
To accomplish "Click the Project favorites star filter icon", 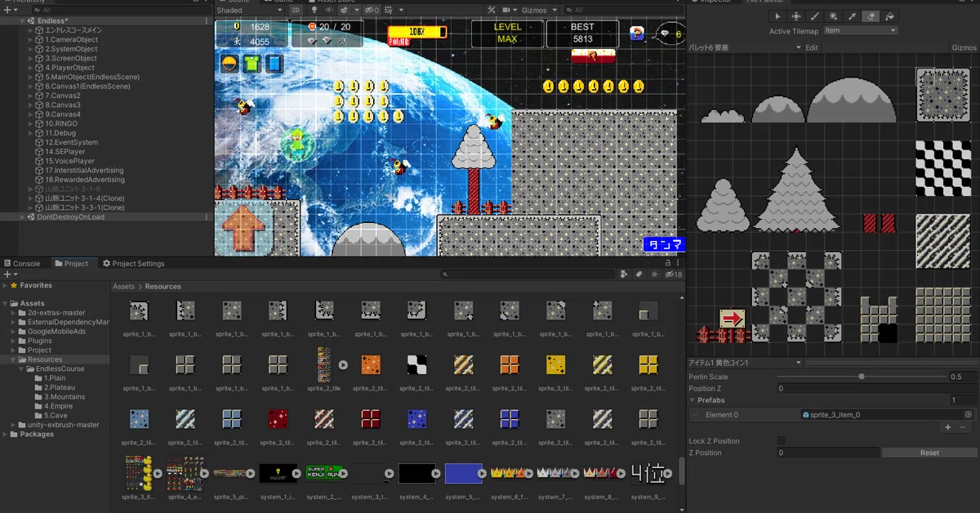I will pos(654,274).
